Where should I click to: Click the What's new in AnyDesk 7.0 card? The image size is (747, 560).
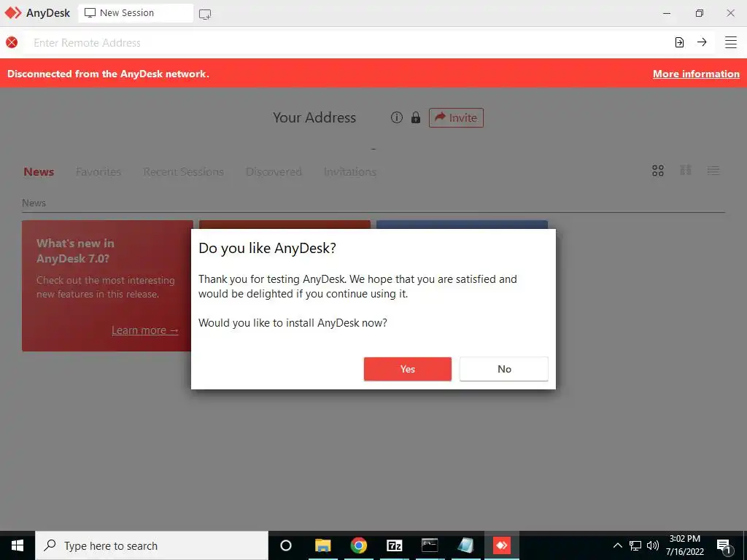click(107, 286)
